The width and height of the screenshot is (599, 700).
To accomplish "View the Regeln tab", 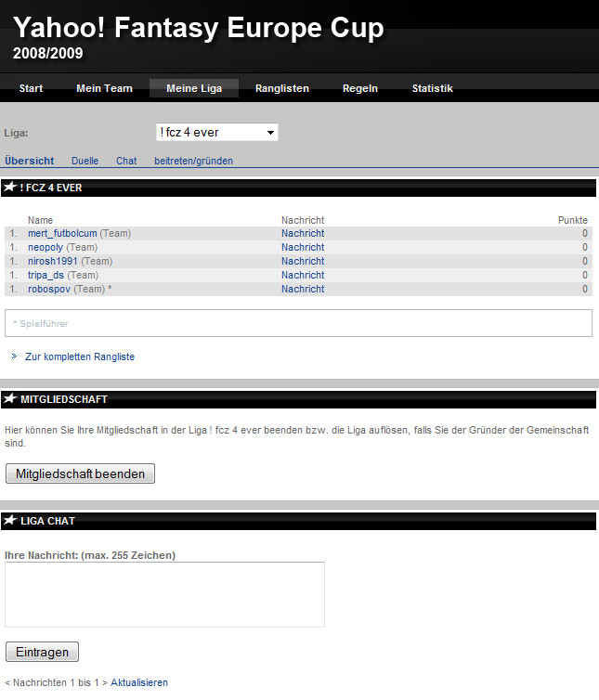I will (360, 88).
